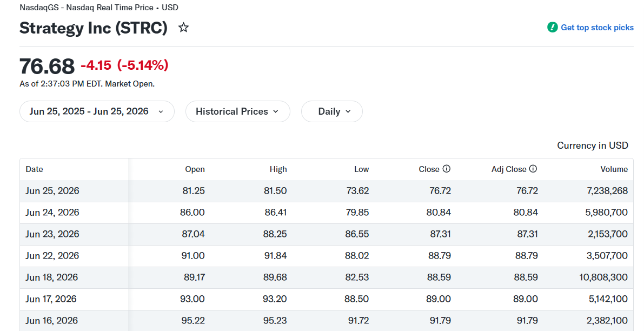
Task: Click the 86.55 low price
Action: click(x=357, y=234)
